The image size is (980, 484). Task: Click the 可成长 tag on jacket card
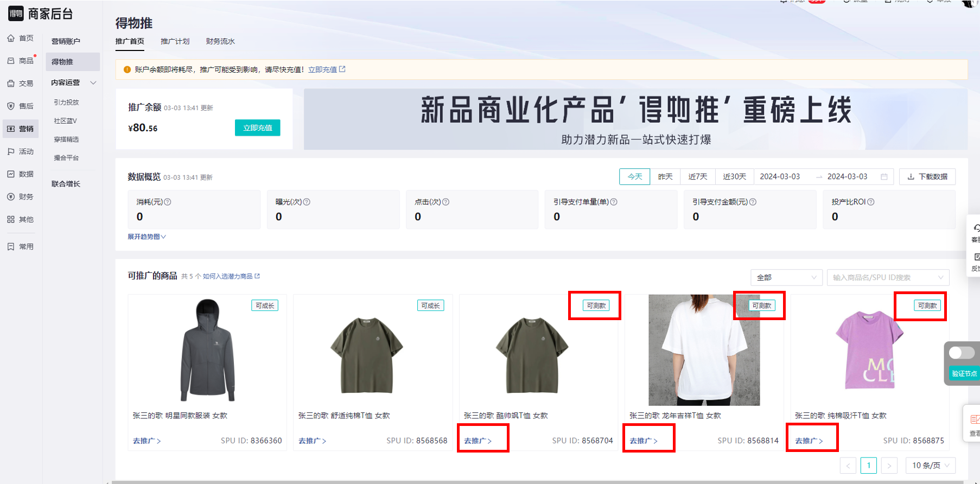coord(265,305)
